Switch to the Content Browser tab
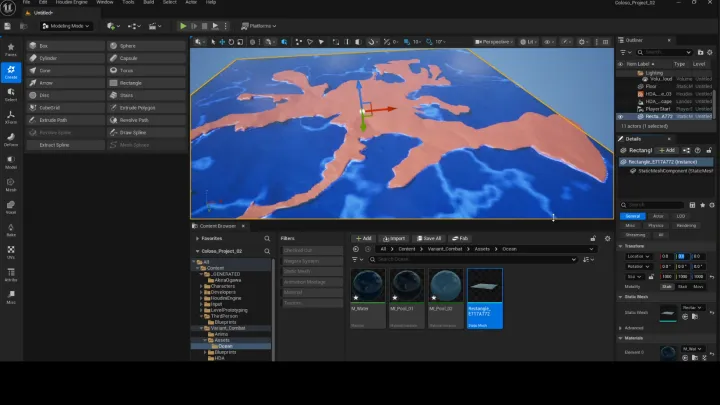The height and width of the screenshot is (405, 720). (217, 226)
